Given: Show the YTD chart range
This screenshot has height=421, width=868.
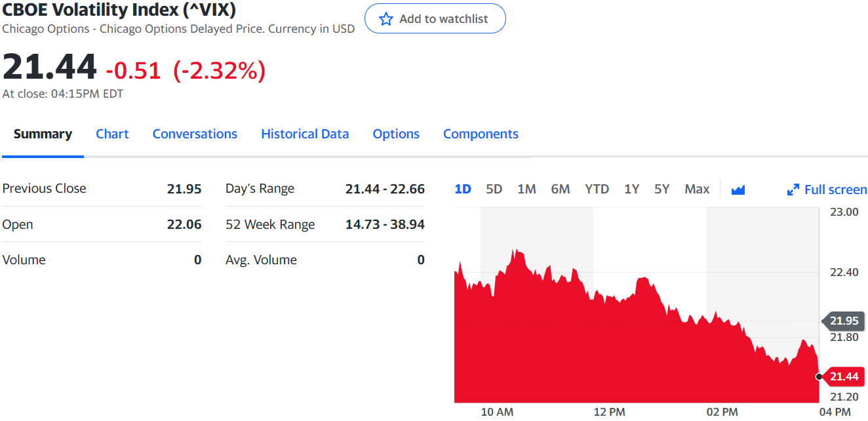Looking at the screenshot, I should [597, 189].
